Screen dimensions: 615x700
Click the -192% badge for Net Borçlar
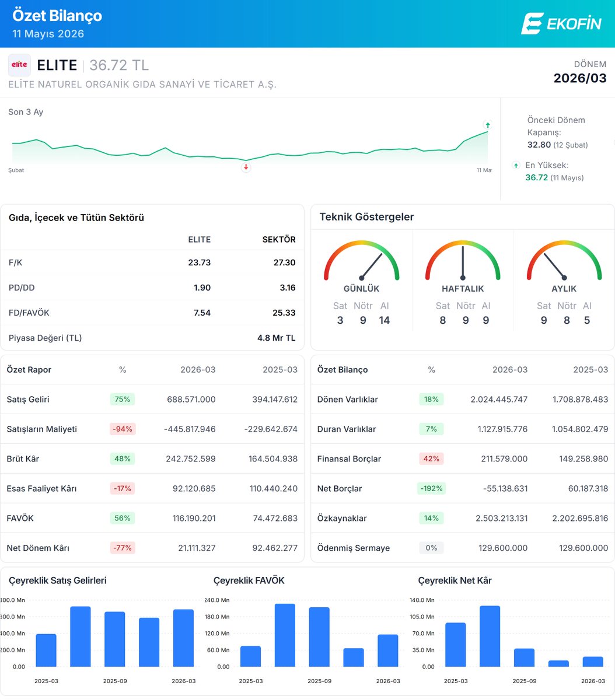(x=431, y=488)
